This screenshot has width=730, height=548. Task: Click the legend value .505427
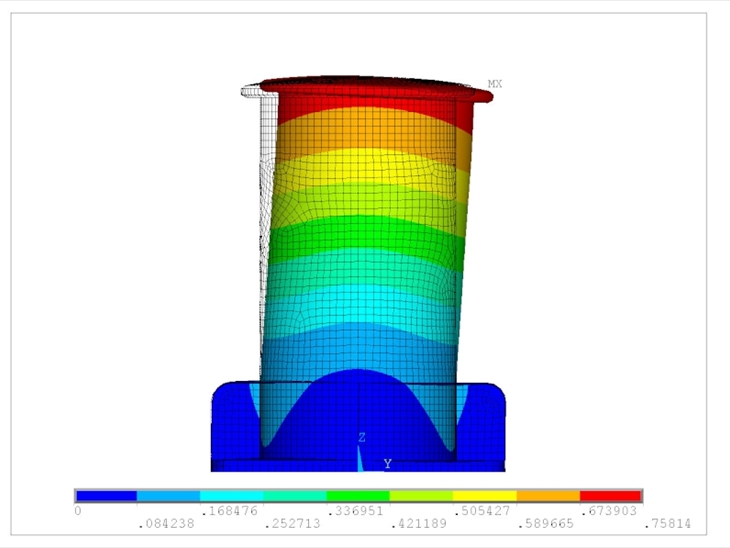(x=482, y=511)
